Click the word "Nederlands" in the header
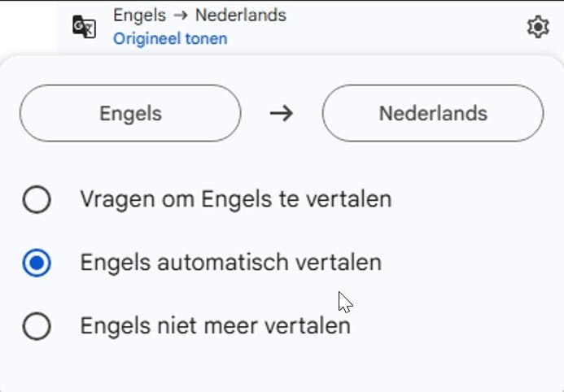This screenshot has width=564, height=392. tap(240, 15)
